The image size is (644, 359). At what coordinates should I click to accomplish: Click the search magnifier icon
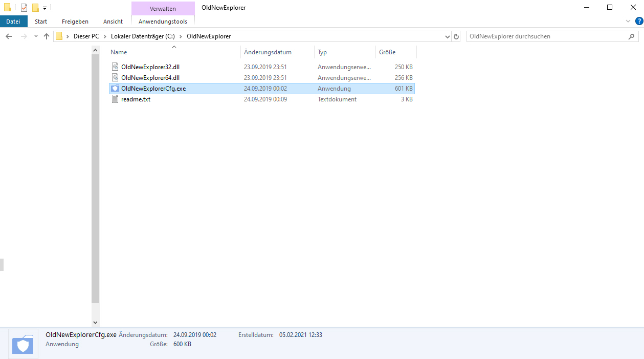tap(631, 36)
